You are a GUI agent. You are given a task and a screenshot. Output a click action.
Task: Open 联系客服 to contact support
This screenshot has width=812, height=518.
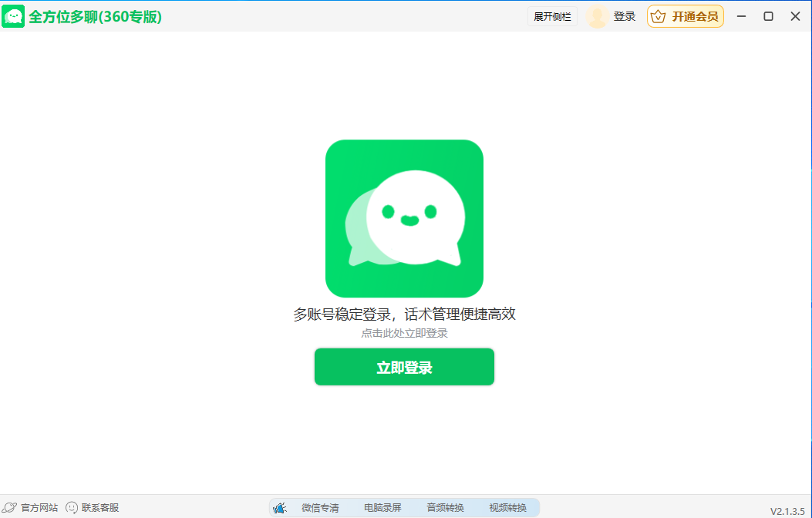[x=100, y=507]
